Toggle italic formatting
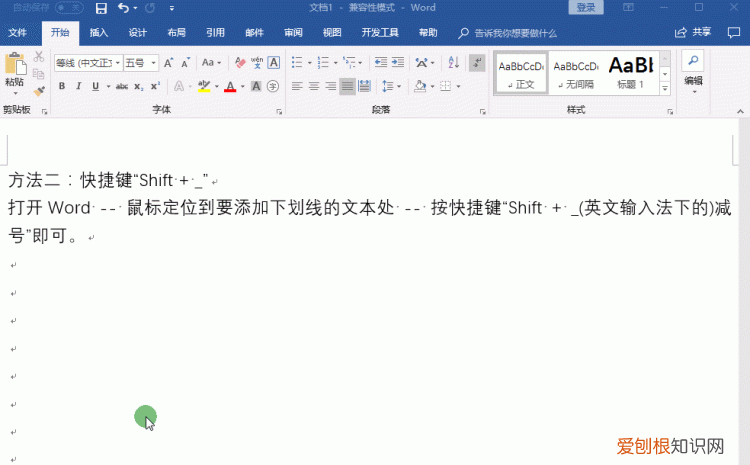 pos(78,86)
